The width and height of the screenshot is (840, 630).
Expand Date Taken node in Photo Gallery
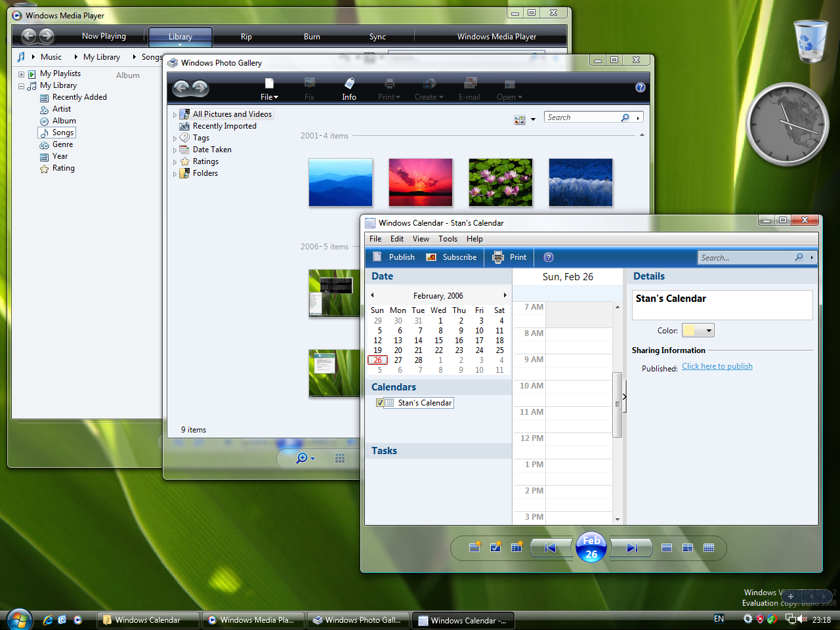[175, 150]
